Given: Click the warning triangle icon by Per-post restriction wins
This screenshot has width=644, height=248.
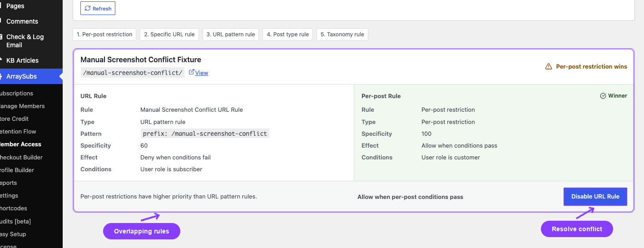Looking at the screenshot, I should coord(549,67).
